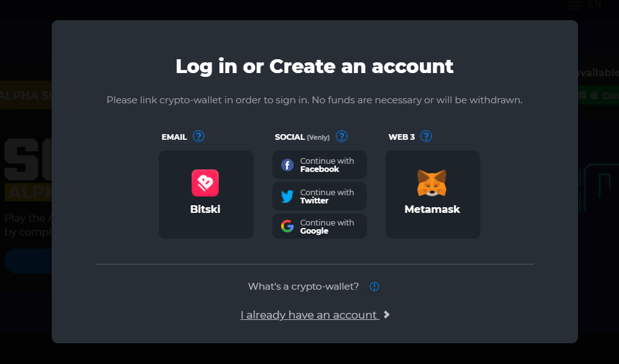Screen dimensions: 619x364
Task: Open help icon next to WEB 3
Action: pyautogui.click(x=426, y=137)
